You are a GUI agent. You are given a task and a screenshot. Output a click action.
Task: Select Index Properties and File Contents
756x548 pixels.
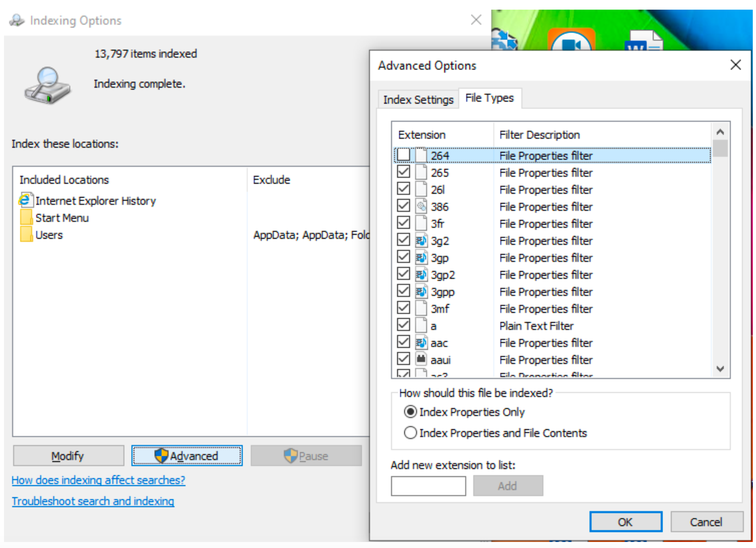coord(410,433)
